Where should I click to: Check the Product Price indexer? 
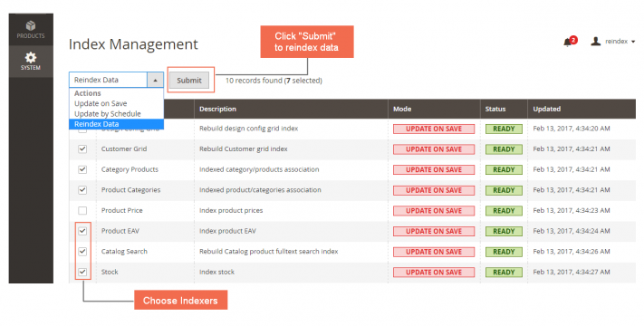tap(82, 210)
